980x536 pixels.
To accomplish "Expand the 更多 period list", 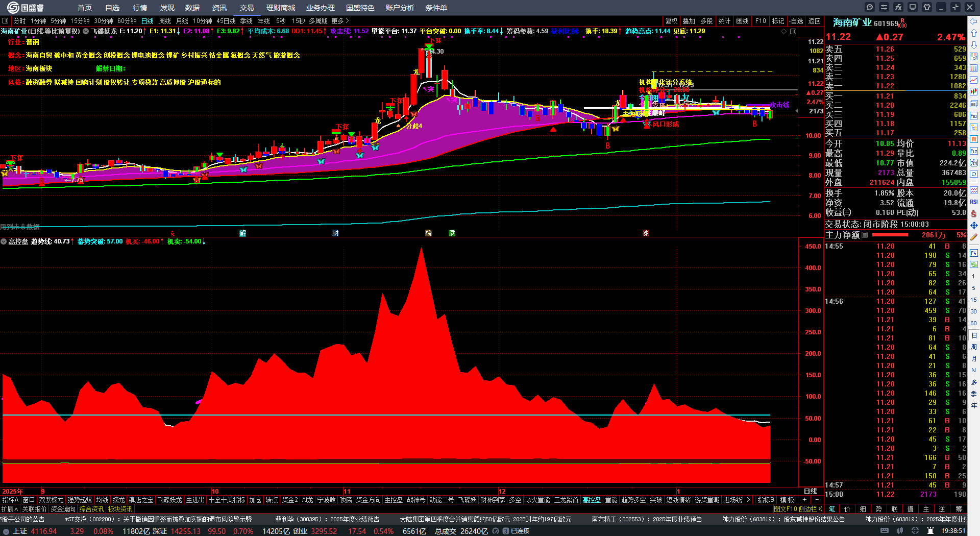I will pyautogui.click(x=340, y=21).
